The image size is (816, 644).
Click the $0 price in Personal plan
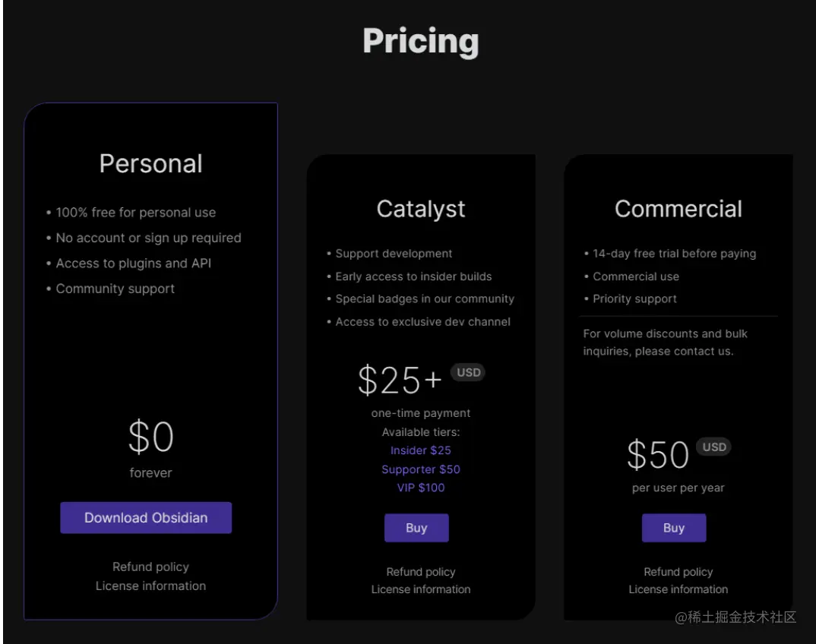point(150,437)
